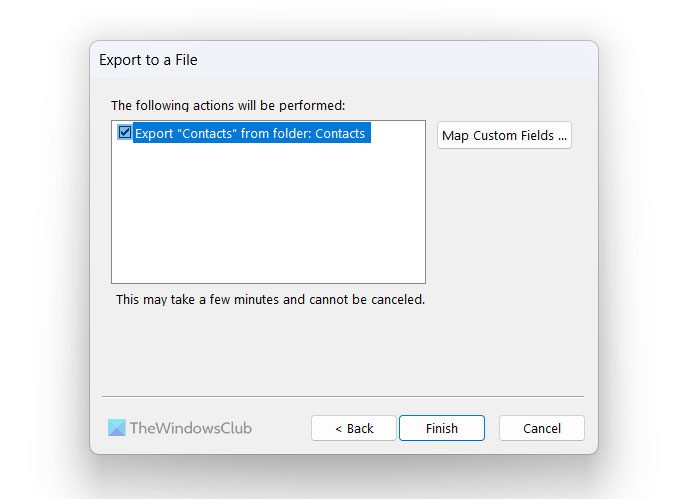The width and height of the screenshot is (700, 499).
Task: Cancel the export wizard
Action: pyautogui.click(x=542, y=428)
